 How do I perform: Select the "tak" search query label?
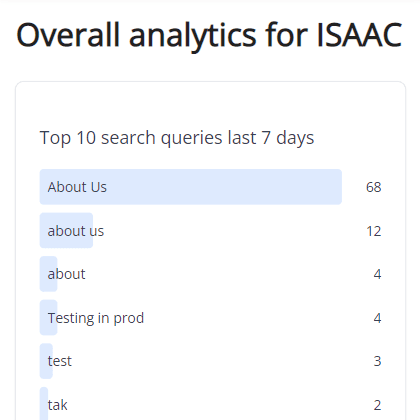pyautogui.click(x=57, y=405)
